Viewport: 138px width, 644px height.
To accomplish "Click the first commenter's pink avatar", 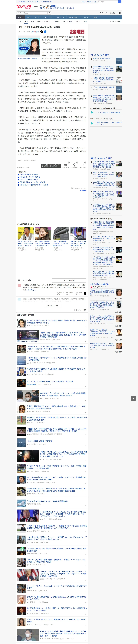I will tap(19, 285).
